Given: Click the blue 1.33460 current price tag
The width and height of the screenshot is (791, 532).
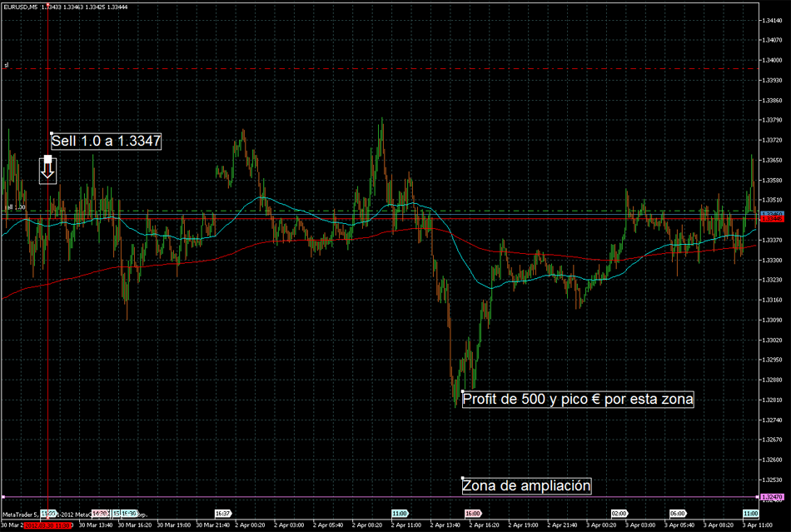Looking at the screenshot, I should (x=773, y=214).
